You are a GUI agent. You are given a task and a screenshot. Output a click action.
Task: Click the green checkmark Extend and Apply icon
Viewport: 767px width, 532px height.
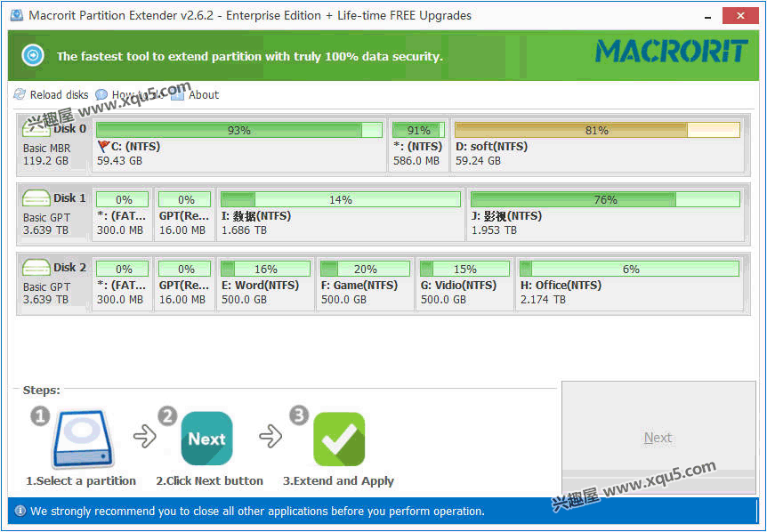point(339,439)
